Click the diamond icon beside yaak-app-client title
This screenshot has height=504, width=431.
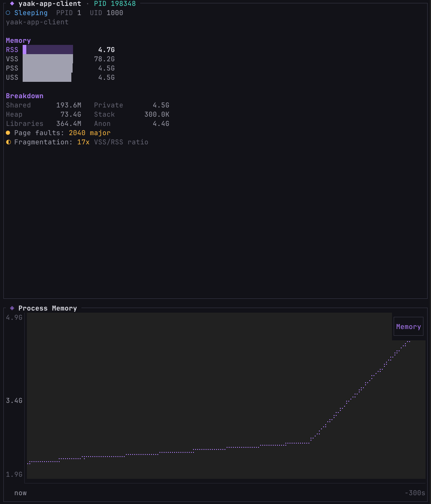click(x=12, y=3)
